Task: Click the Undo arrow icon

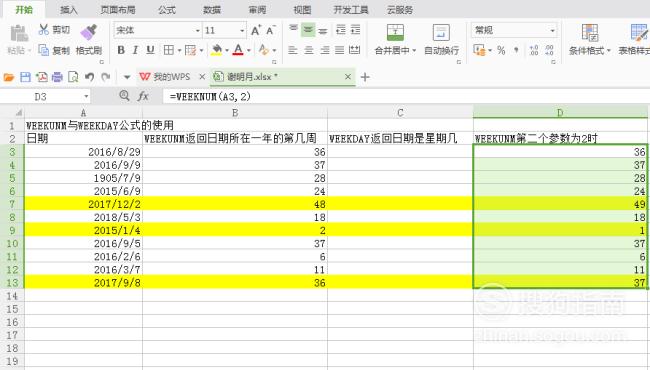Action: (89, 77)
